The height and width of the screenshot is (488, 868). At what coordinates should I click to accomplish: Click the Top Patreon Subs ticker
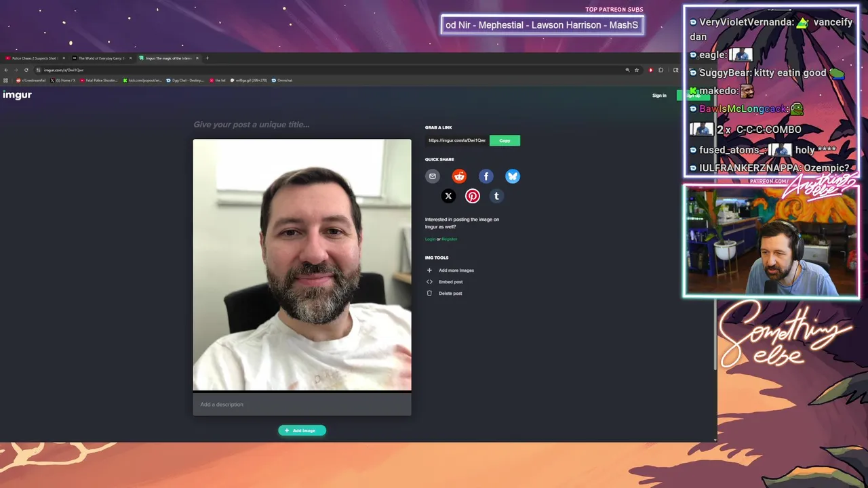coord(542,25)
